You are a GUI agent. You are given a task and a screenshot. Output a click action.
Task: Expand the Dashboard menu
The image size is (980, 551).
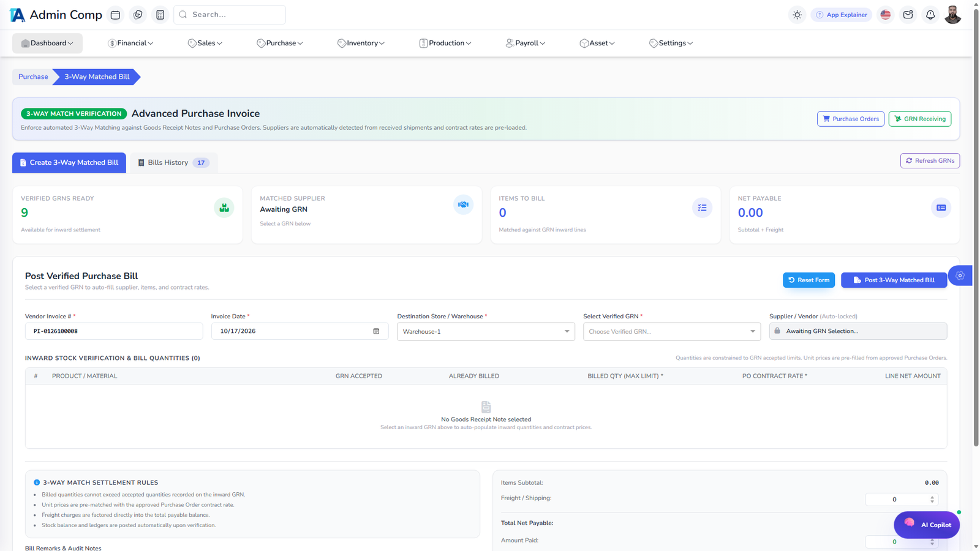click(47, 43)
